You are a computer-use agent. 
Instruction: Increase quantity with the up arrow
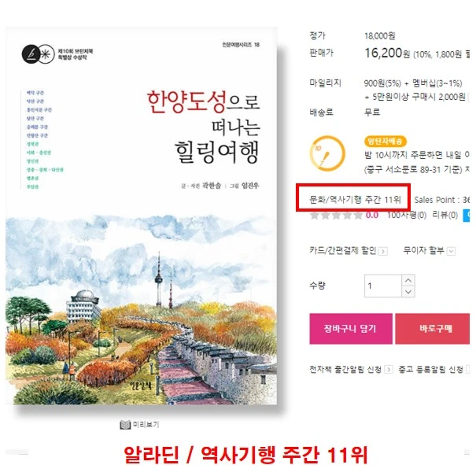(x=408, y=280)
